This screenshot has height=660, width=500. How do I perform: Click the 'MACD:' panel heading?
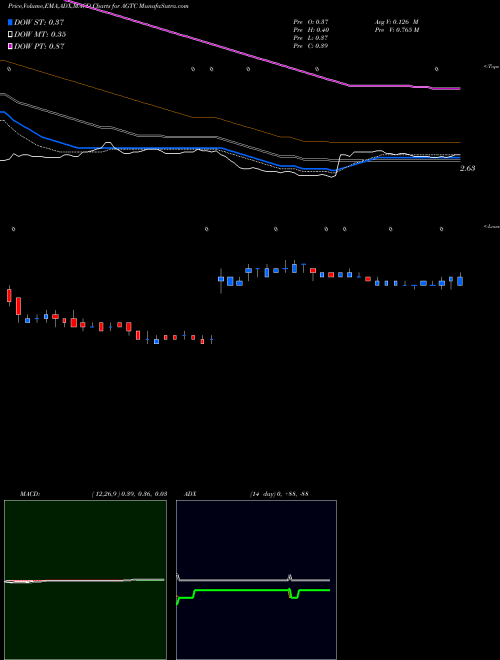(x=30, y=493)
